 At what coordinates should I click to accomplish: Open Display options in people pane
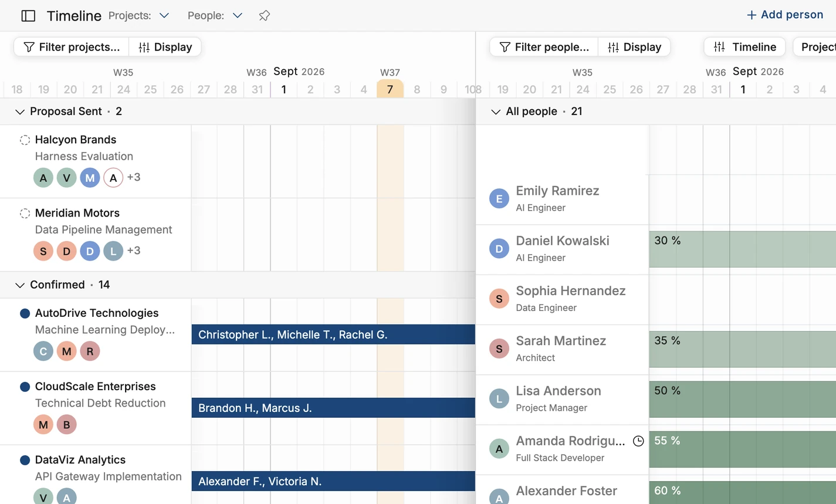pos(634,47)
